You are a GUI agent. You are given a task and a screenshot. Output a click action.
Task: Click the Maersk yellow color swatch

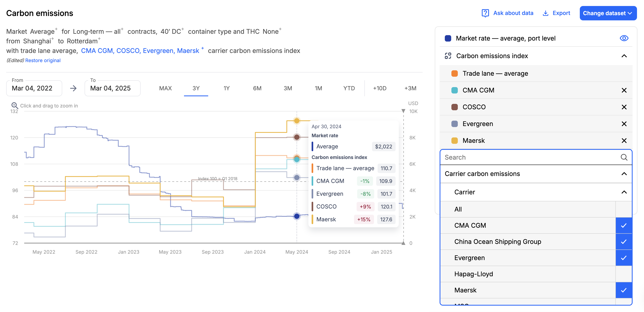(x=454, y=141)
